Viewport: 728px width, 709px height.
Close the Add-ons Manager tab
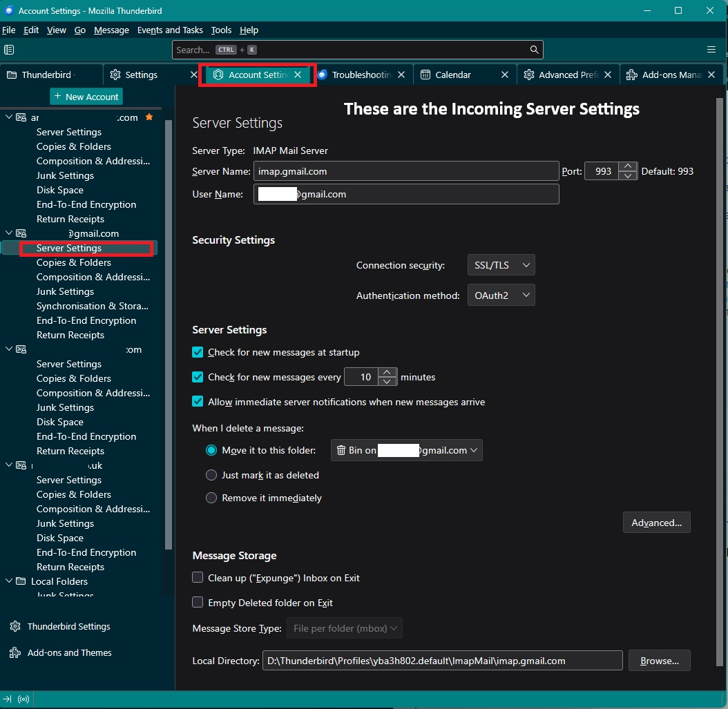point(711,75)
